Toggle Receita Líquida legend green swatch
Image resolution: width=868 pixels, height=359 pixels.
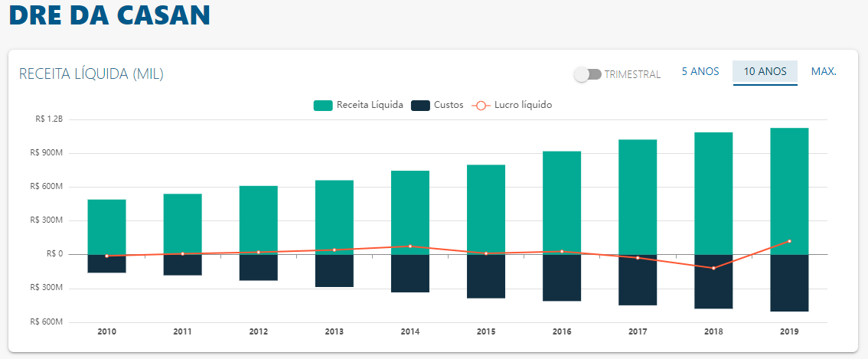[x=323, y=106]
